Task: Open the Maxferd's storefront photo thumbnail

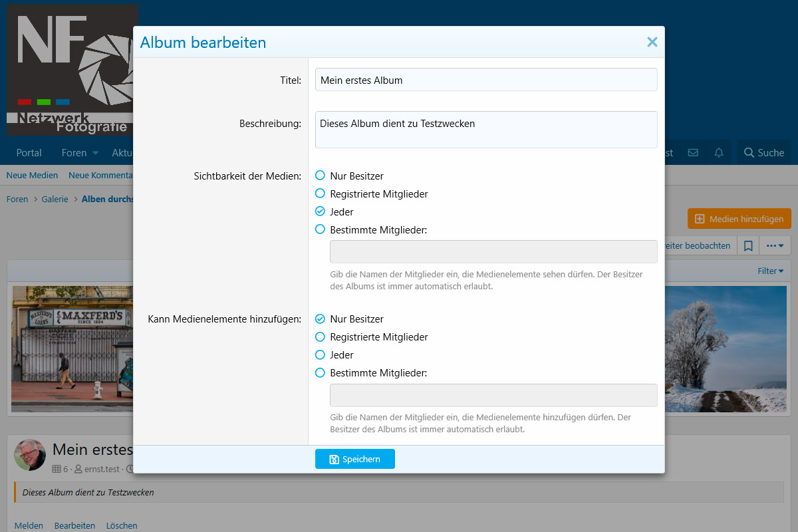Action: [72, 348]
